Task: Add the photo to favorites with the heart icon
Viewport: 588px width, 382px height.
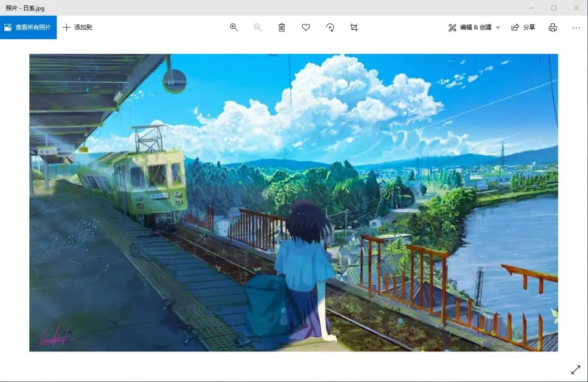Action: point(306,27)
